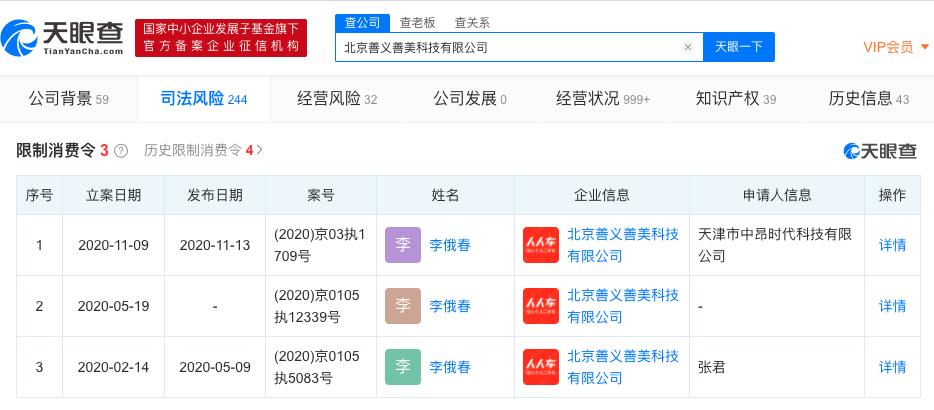Clear the search box with the X icon
The width and height of the screenshot is (934, 410).
(688, 47)
